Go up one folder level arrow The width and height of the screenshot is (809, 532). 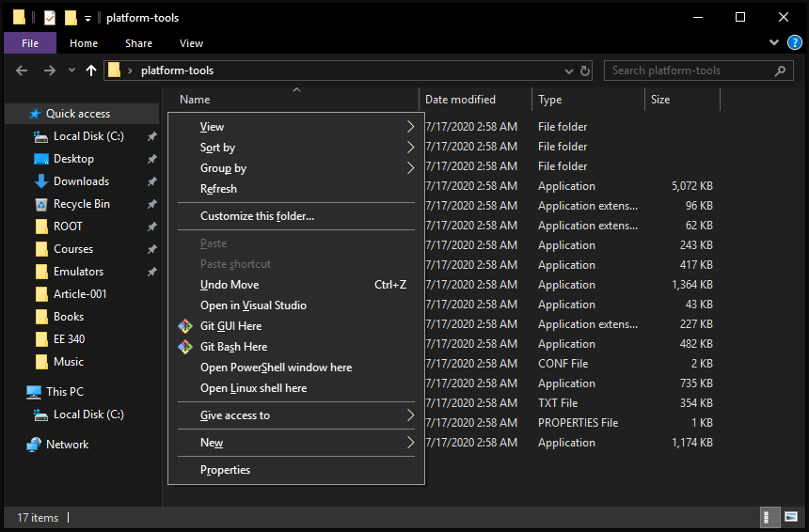click(91, 70)
